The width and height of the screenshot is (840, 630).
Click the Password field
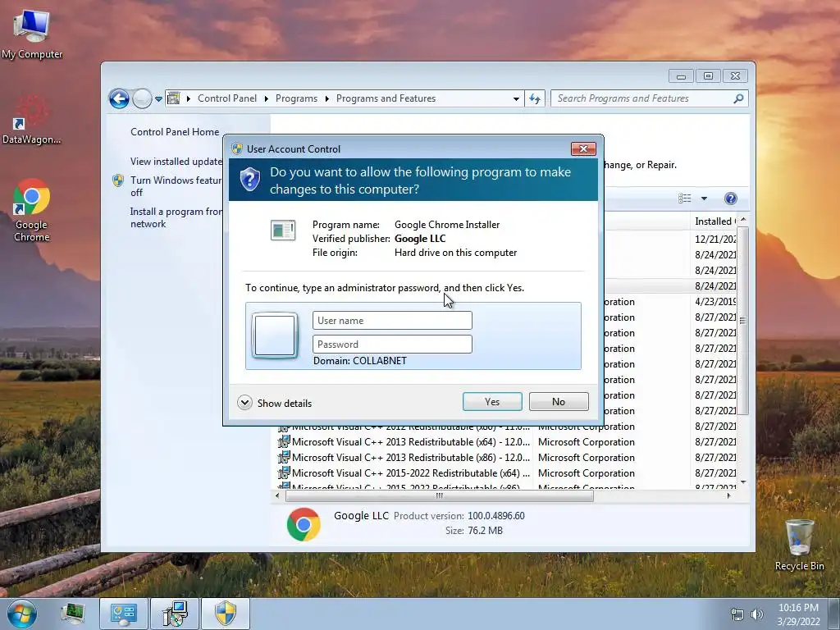(392, 344)
